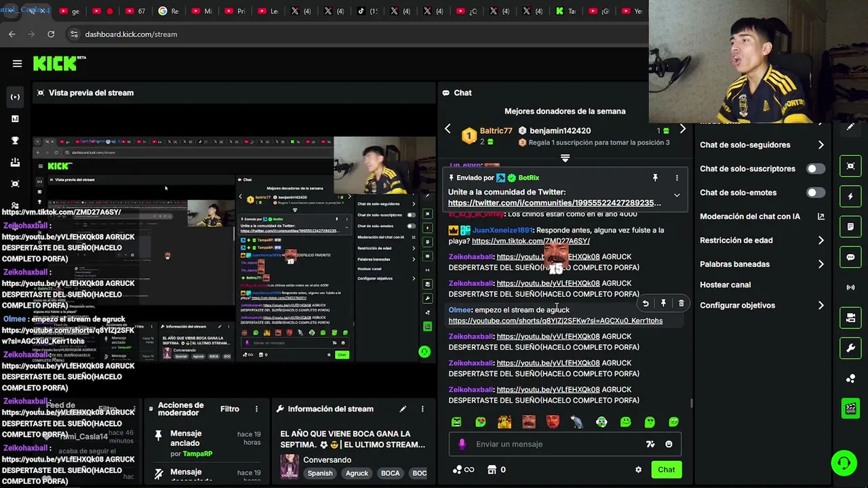
Task: Open Acciones de moderador three-dot menu
Action: [256, 409]
